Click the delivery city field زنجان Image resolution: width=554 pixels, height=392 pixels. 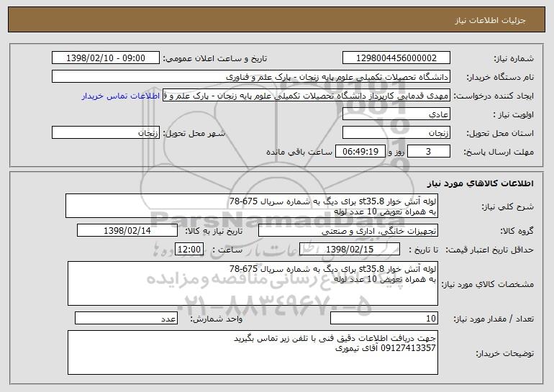106,133
